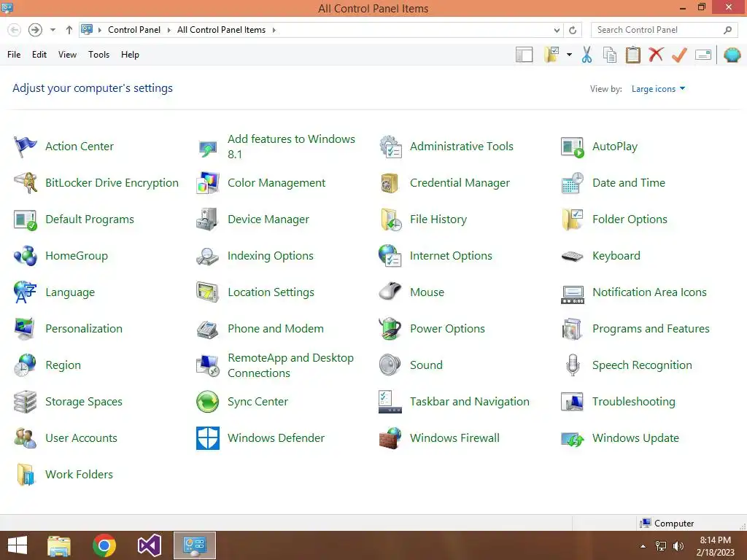Open the Edit menu
Screen dimensions: 747x560
[x=39, y=55]
